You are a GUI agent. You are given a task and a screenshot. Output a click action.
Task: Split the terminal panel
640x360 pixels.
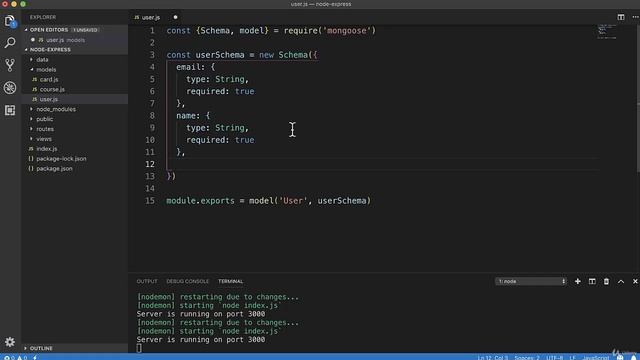[592, 281]
